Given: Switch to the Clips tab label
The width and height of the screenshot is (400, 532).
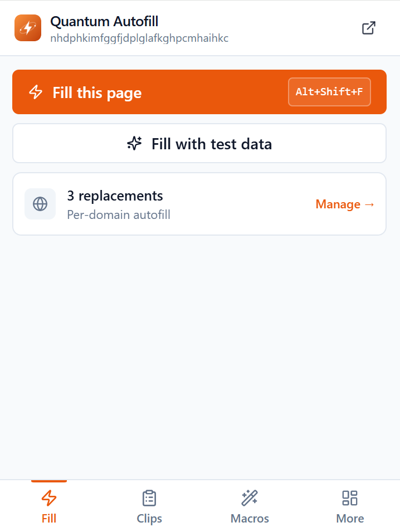Looking at the screenshot, I should [x=149, y=519].
